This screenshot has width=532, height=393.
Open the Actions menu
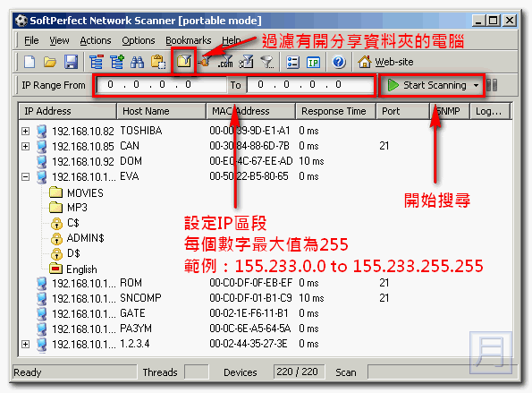pyautogui.click(x=96, y=40)
